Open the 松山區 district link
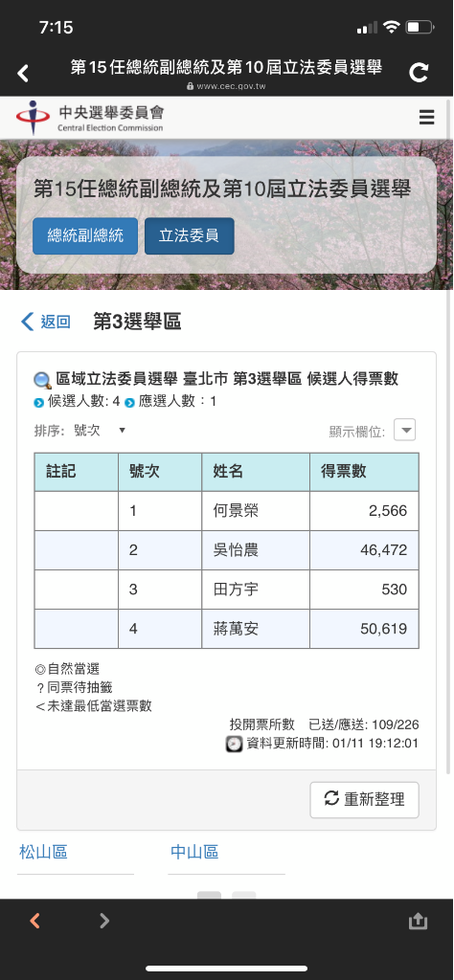Screen dimensions: 454x980 (x=43, y=851)
